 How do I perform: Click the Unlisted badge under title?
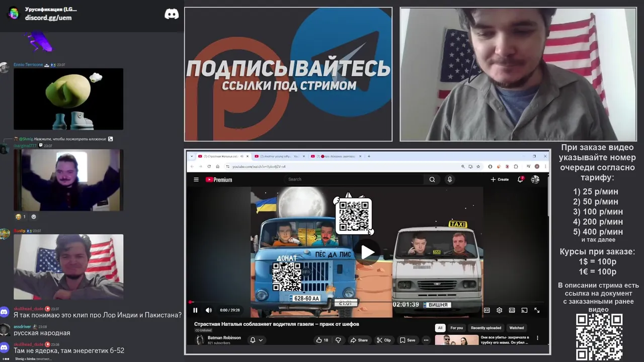[203, 330]
